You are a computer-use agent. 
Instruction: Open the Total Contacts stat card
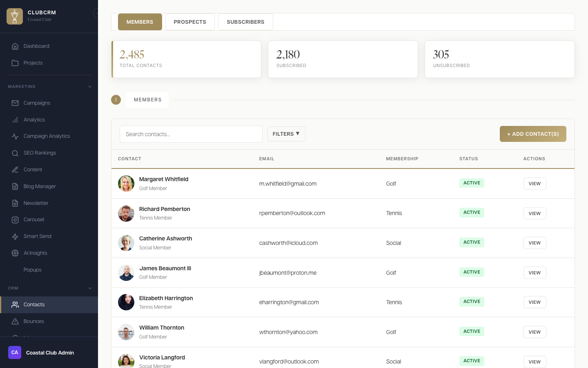tap(186, 59)
